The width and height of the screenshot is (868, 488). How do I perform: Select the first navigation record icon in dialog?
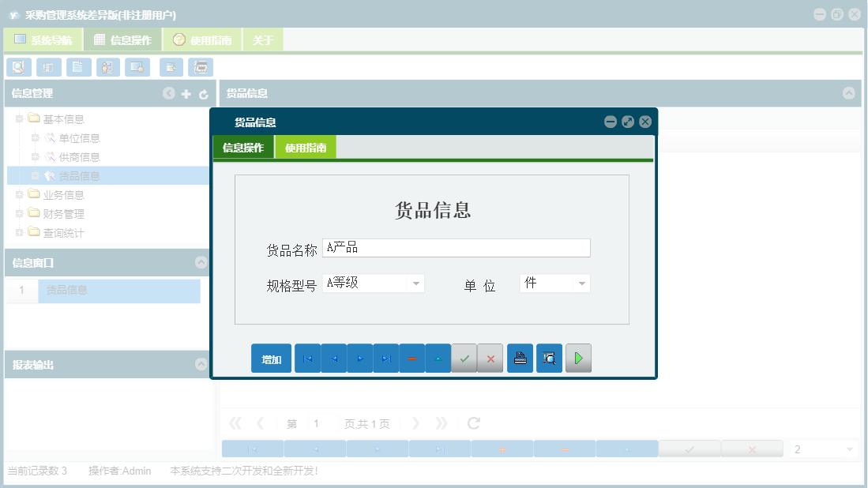[x=307, y=358]
